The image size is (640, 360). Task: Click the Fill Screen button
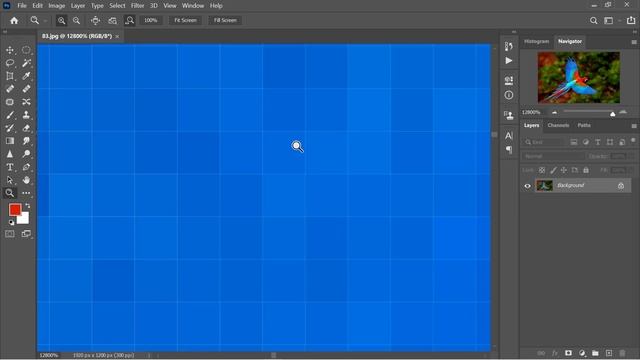coord(225,20)
